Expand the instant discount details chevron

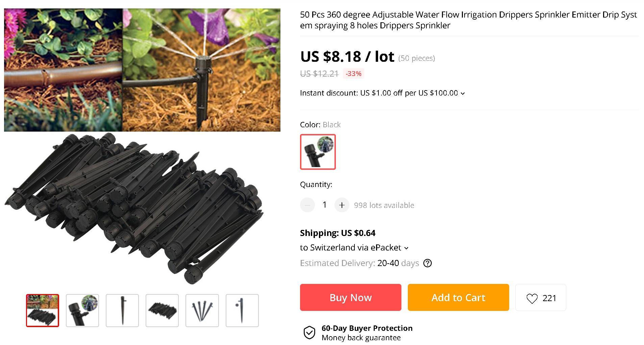coord(463,94)
